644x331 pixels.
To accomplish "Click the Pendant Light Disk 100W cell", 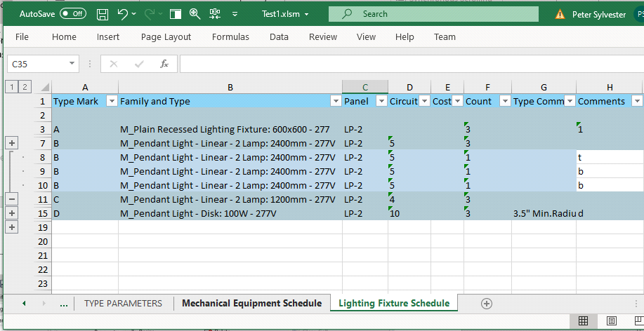I will (x=230, y=214).
